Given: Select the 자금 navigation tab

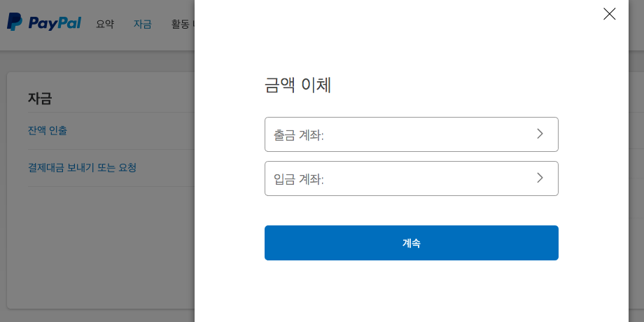Looking at the screenshot, I should (143, 24).
